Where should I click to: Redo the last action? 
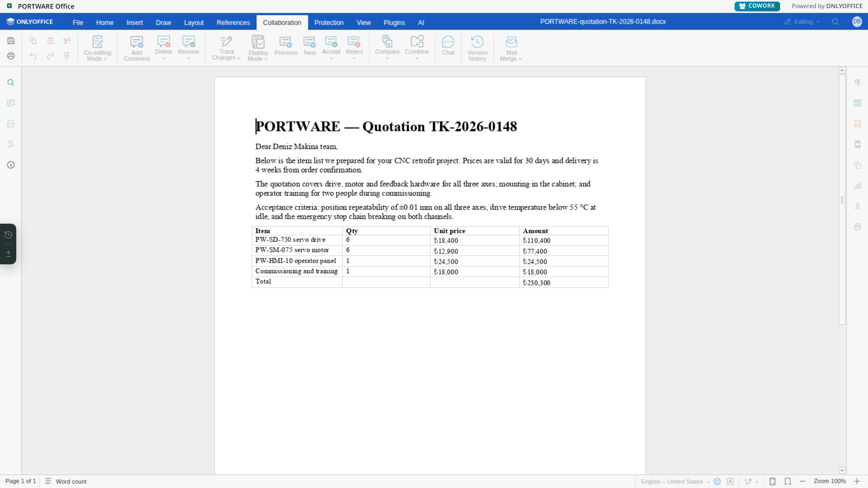click(50, 56)
